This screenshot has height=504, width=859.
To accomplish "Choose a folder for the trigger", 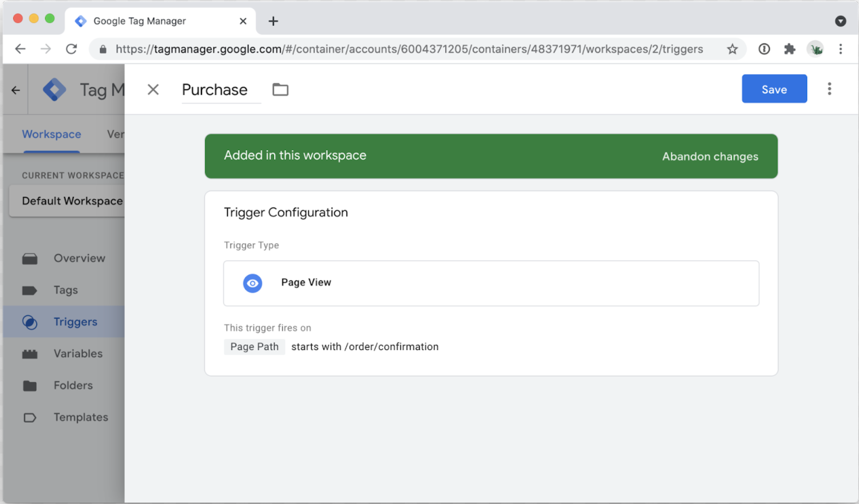I will pyautogui.click(x=280, y=90).
